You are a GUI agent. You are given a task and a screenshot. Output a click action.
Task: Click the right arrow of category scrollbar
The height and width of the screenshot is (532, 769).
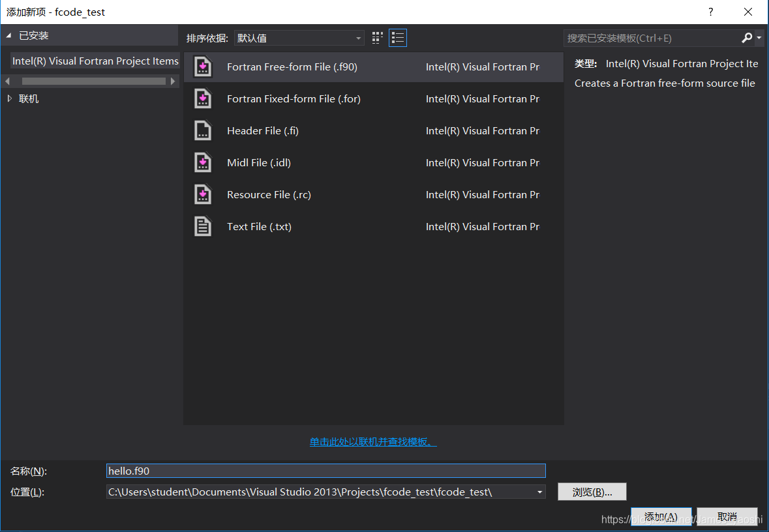(x=173, y=81)
